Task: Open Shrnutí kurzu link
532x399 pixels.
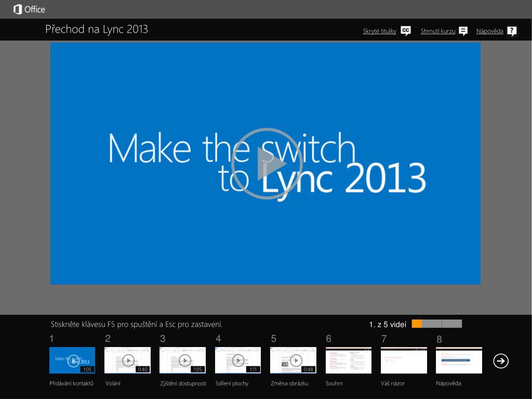Action: [x=437, y=31]
